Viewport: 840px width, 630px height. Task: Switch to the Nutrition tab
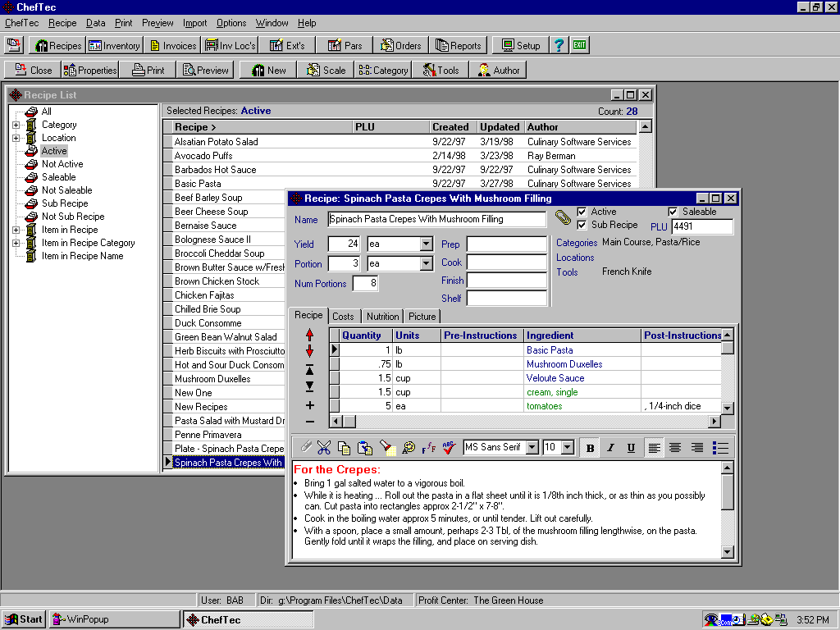(x=382, y=317)
